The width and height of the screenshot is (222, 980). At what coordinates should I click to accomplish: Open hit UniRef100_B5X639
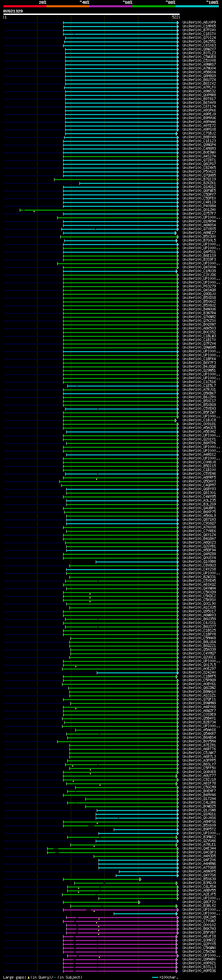(x=199, y=879)
